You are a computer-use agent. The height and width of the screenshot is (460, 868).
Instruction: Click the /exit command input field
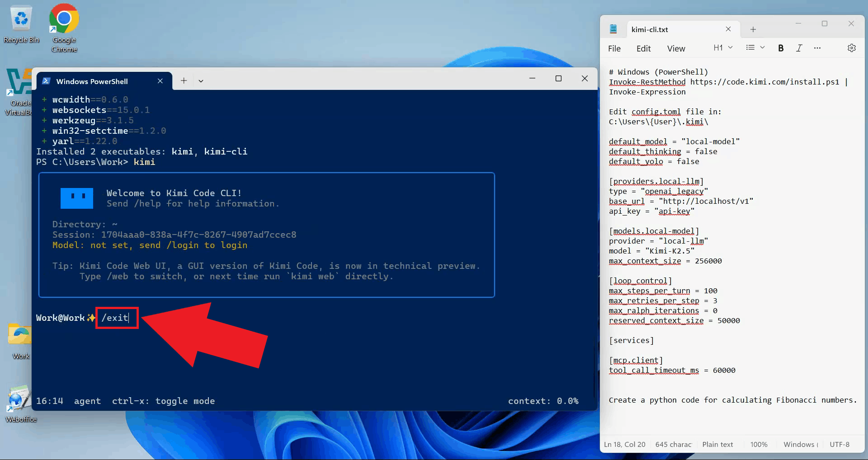tap(117, 318)
